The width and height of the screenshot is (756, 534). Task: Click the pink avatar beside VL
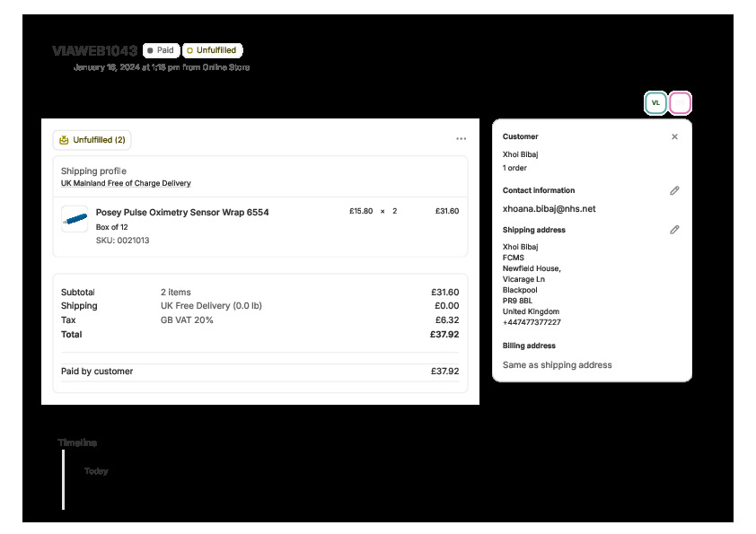click(681, 103)
